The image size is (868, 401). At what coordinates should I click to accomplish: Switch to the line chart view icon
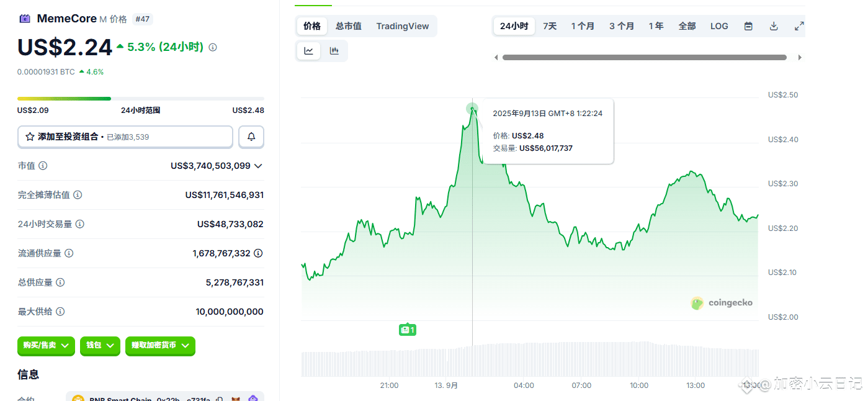(309, 51)
